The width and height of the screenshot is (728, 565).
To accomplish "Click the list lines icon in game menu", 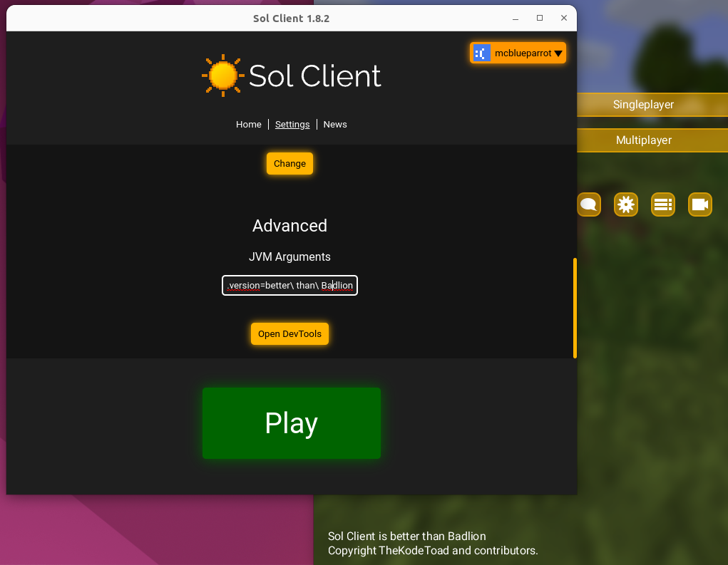I will (x=663, y=204).
